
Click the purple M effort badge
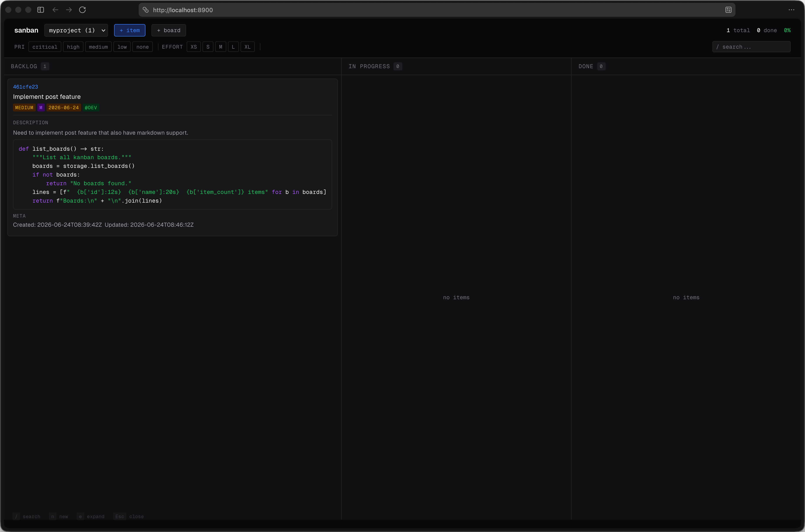(x=41, y=107)
